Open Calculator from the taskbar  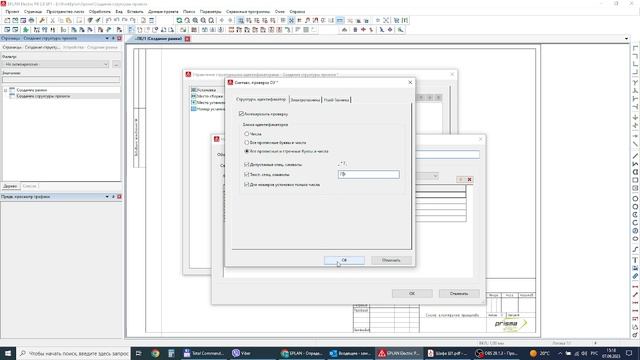point(171,353)
